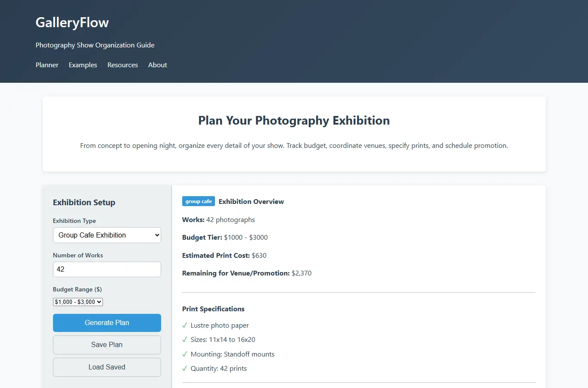Click the Exhibition Overview heading
588x388 pixels.
[x=251, y=202]
